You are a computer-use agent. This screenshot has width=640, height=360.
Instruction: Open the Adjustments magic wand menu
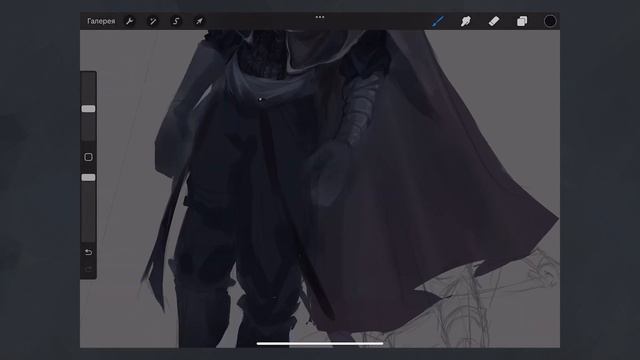[x=153, y=21]
